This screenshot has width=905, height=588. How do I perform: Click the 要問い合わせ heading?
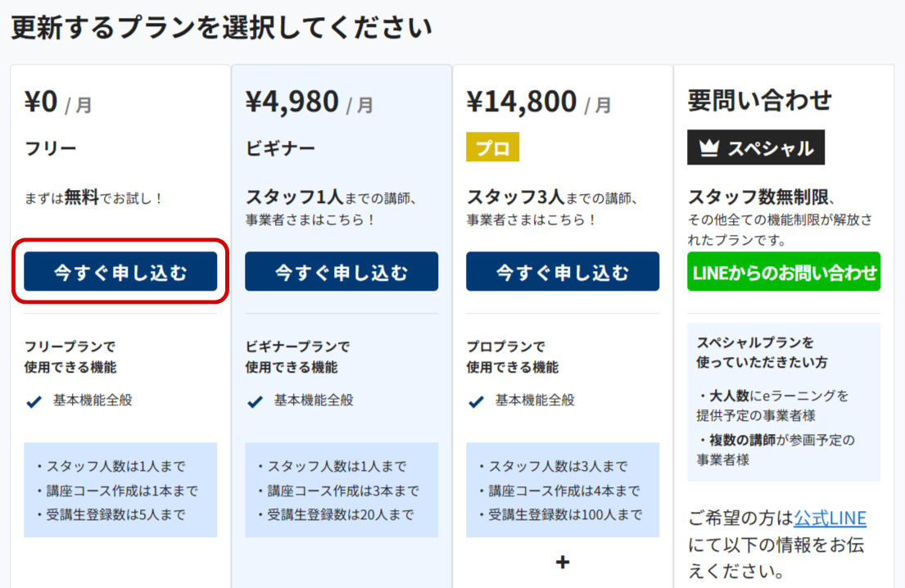click(759, 101)
